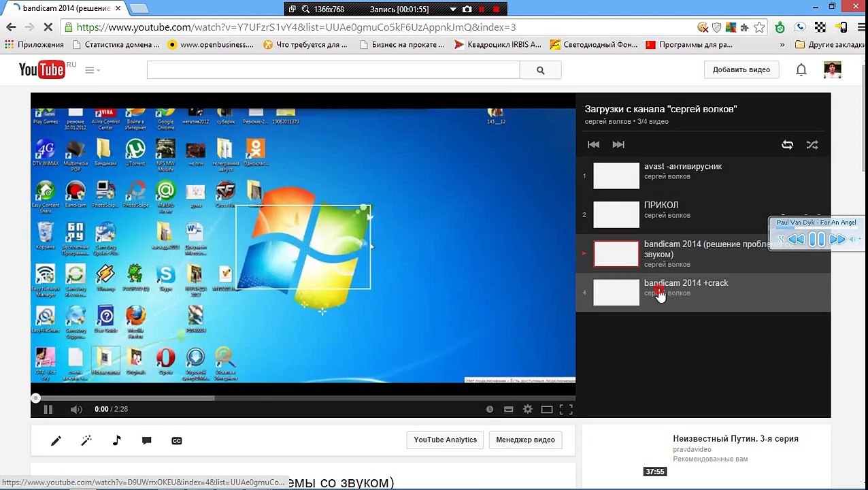
Task: Open a new browser tab
Action: (139, 8)
